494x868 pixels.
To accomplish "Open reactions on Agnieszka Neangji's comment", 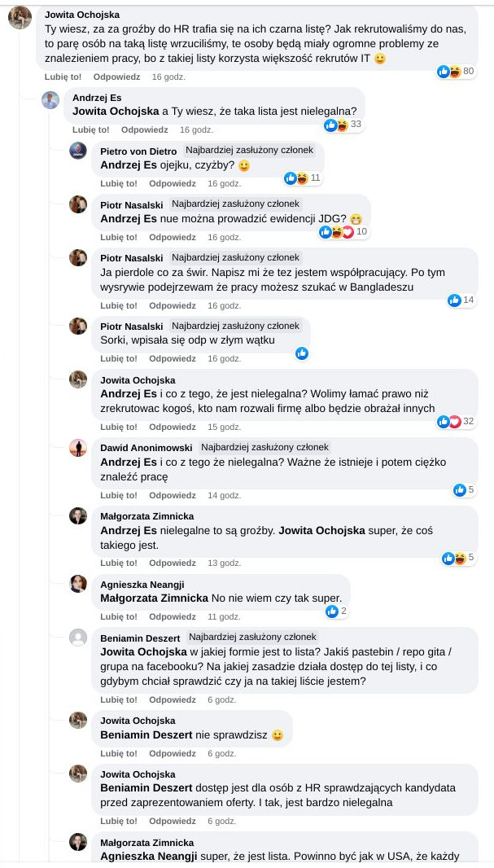I will [x=336, y=611].
